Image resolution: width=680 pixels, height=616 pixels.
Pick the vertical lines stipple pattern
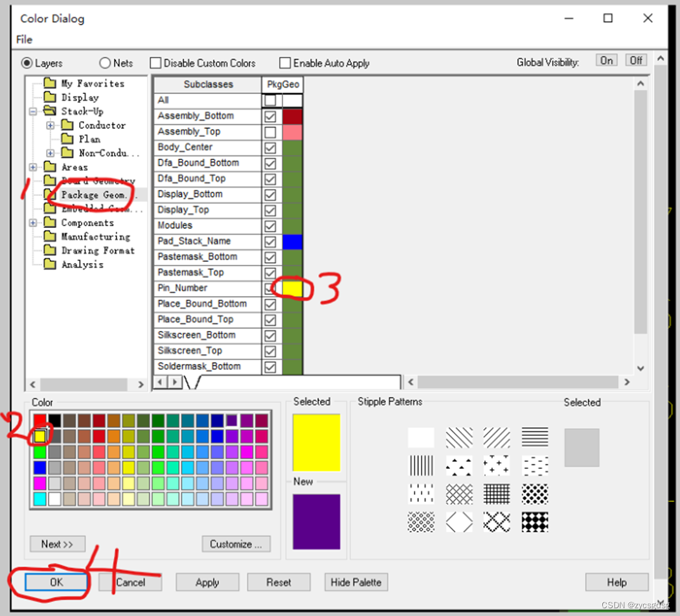(x=421, y=465)
